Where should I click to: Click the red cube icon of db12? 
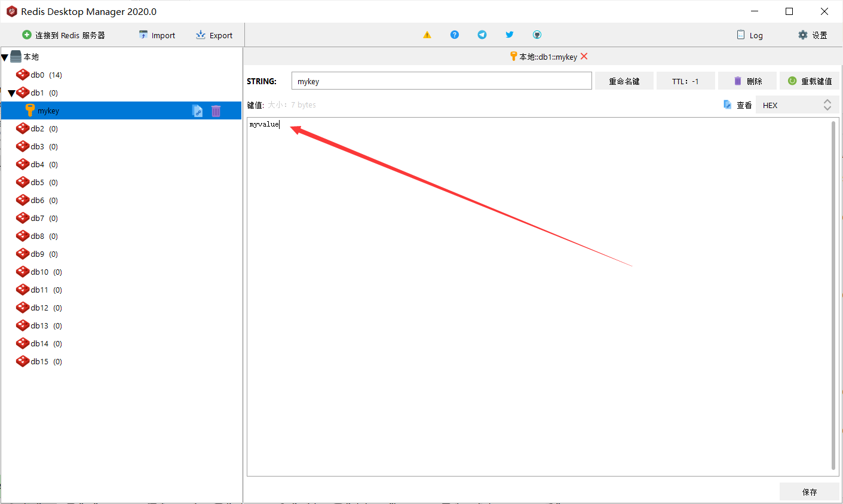point(23,307)
